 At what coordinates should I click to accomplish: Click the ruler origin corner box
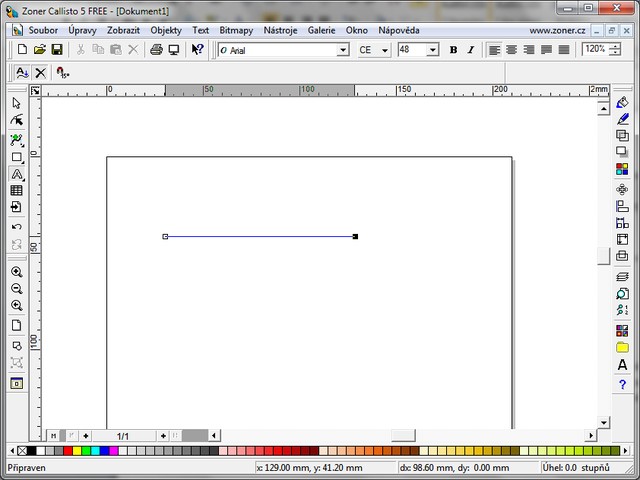(35, 91)
